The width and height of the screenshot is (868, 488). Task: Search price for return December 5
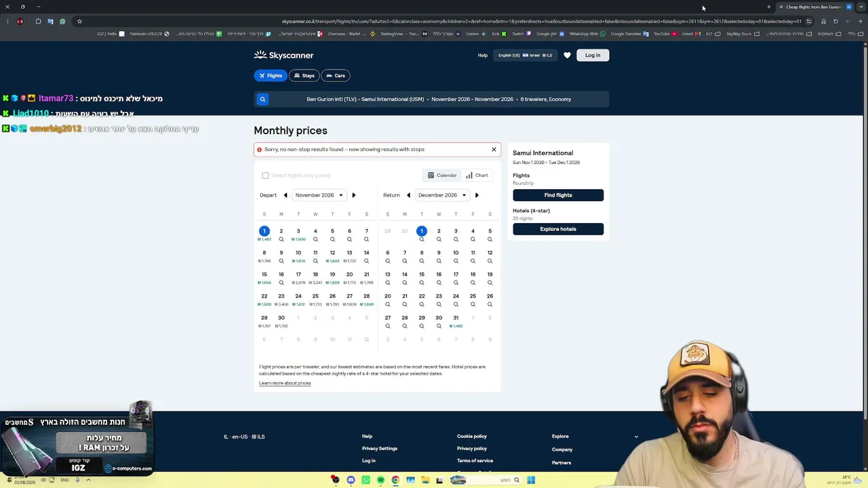click(x=490, y=239)
